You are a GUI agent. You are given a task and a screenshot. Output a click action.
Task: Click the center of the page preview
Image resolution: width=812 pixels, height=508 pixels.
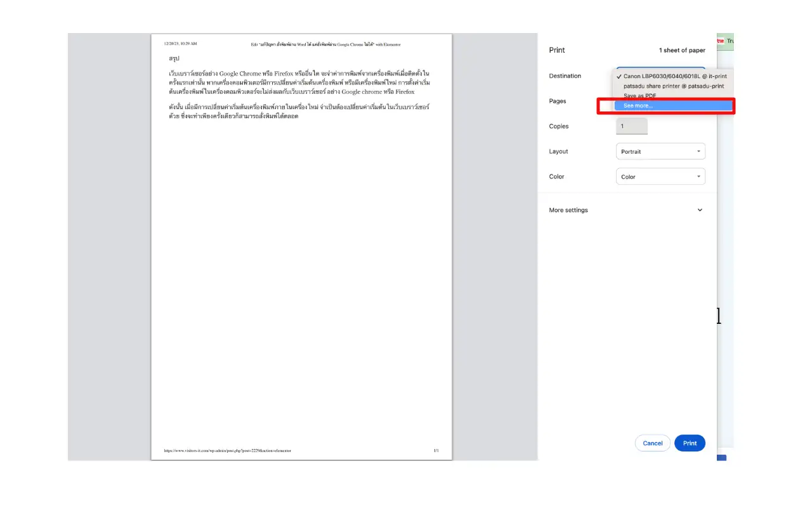click(301, 246)
